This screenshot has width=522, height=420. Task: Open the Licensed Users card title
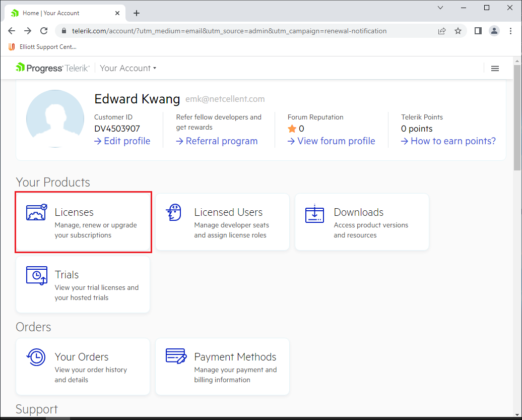pyautogui.click(x=228, y=212)
